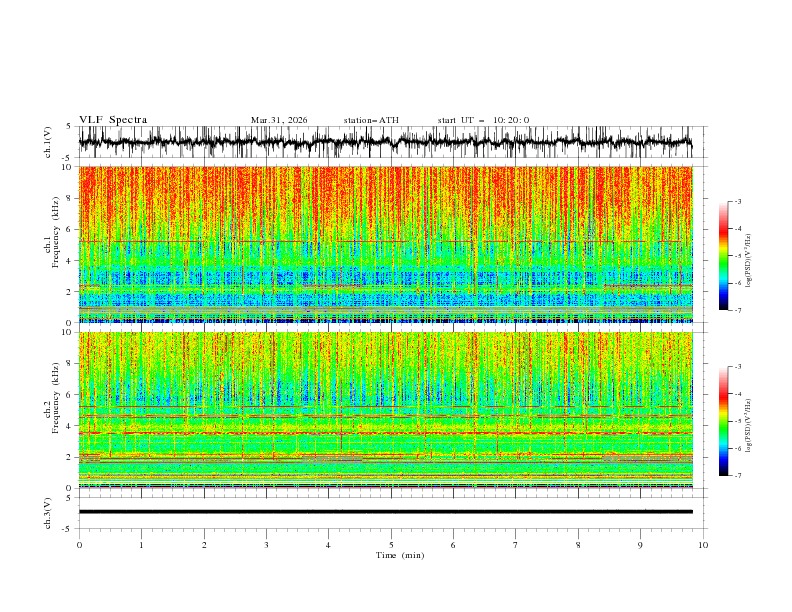792x612 pixels.
Task: Click the "-6" label on lower colorbar
Action: (737, 448)
